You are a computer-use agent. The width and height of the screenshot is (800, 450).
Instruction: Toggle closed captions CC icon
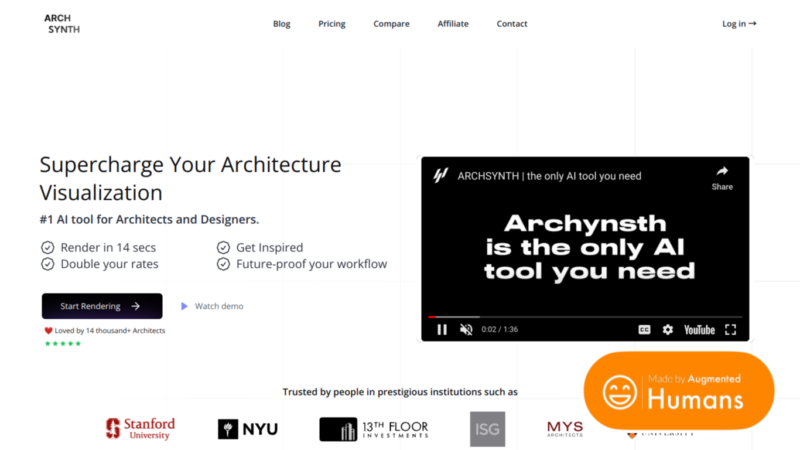click(x=644, y=330)
